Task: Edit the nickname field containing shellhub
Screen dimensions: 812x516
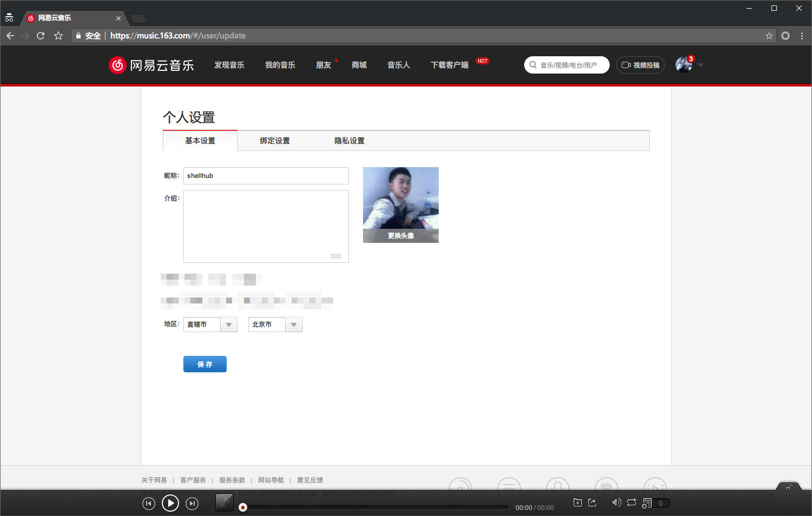Action: point(266,175)
